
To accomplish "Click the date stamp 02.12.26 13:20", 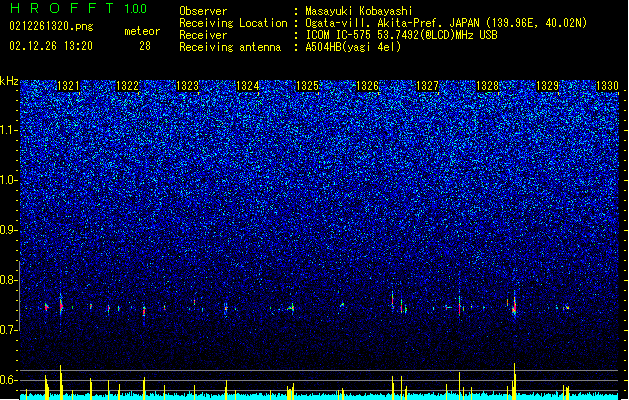I will click(x=51, y=46).
